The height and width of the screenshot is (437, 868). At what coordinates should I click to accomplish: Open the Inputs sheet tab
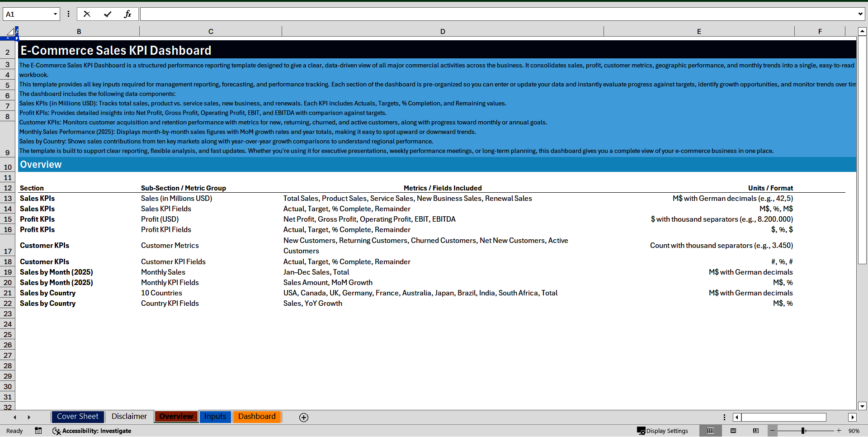(215, 416)
